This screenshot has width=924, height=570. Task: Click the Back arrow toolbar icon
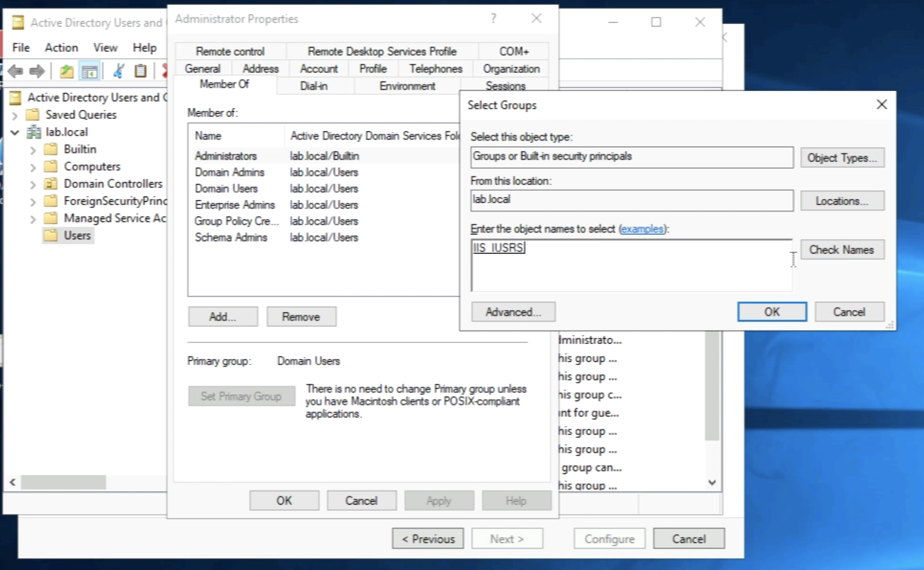tap(15, 71)
